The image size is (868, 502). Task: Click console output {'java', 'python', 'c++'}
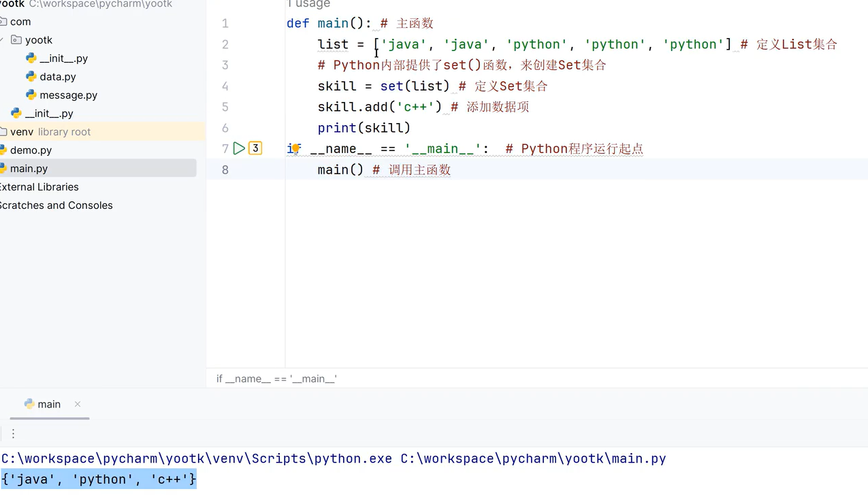99,480
